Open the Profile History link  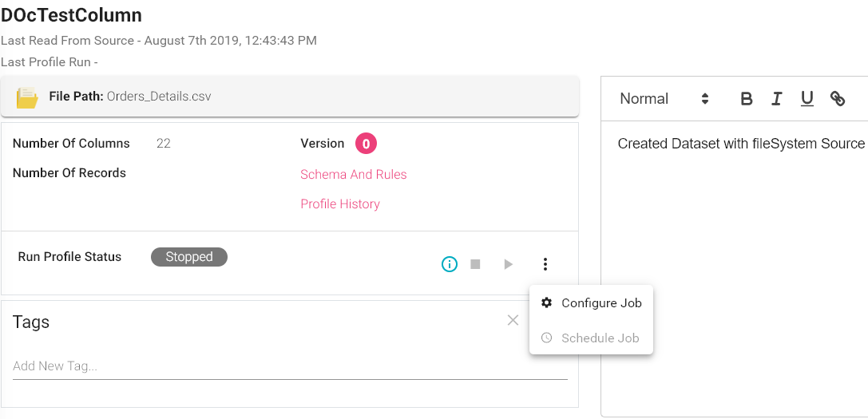pos(340,204)
